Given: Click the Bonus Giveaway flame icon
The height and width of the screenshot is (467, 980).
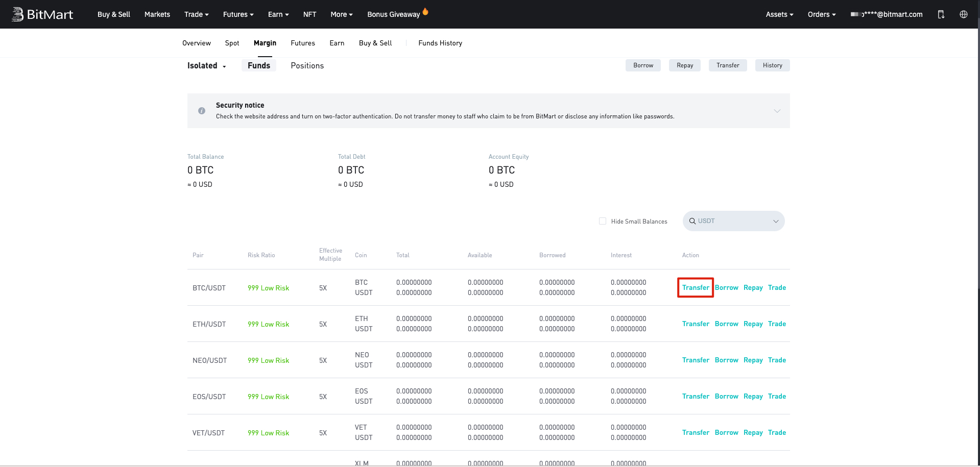Looking at the screenshot, I should 425,11.
